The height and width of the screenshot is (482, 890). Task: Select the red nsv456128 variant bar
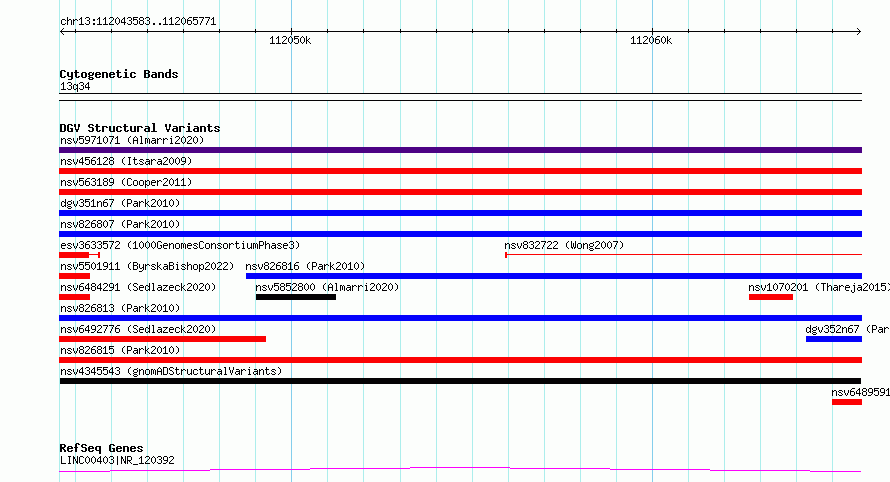[460, 171]
